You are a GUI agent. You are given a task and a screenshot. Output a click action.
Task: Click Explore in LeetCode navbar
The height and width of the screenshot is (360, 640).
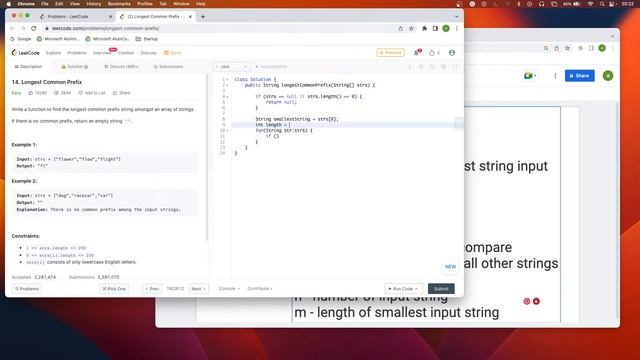click(53, 53)
